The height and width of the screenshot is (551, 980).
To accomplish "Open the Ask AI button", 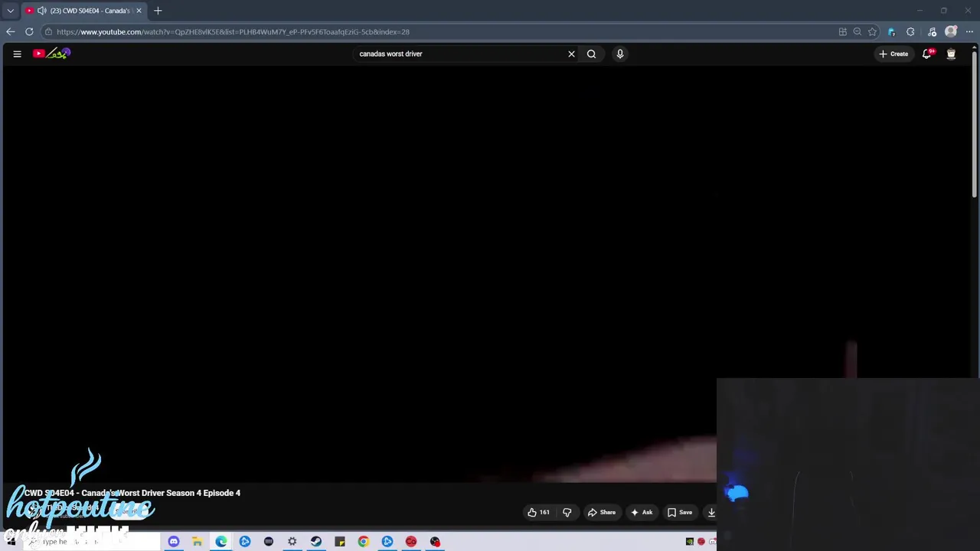I will [642, 512].
